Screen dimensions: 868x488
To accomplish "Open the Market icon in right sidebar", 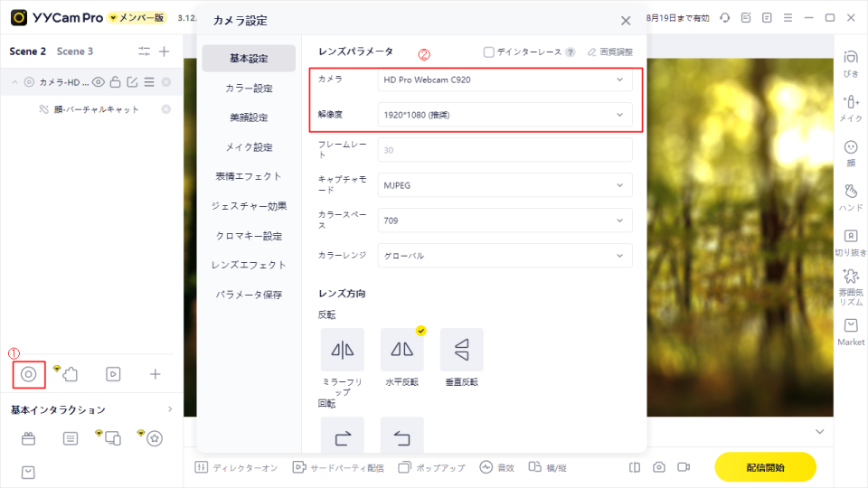I will coord(850,331).
